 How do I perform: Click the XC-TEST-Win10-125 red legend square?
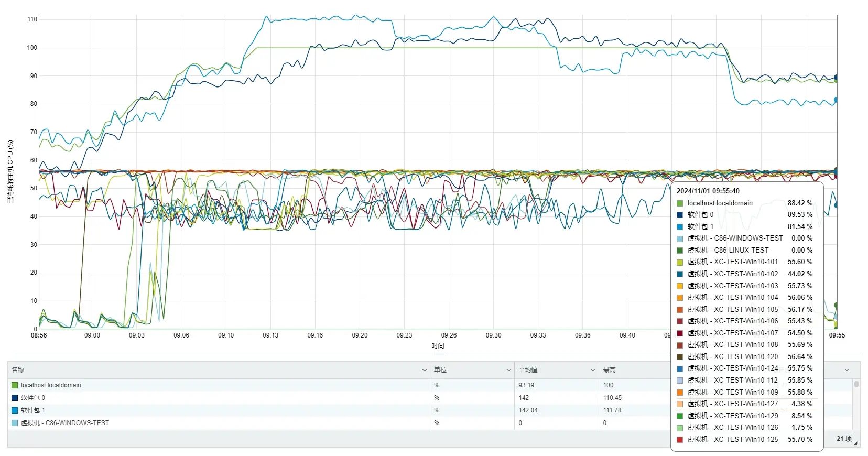tap(680, 440)
